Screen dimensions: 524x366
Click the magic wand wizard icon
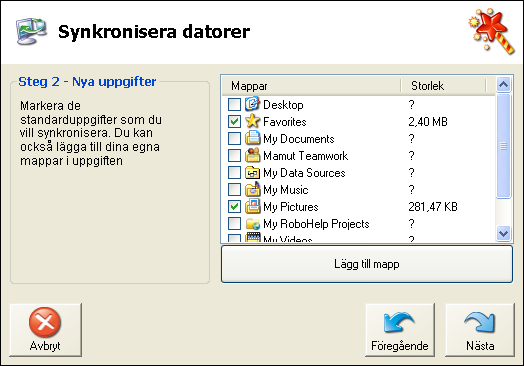[x=491, y=31]
